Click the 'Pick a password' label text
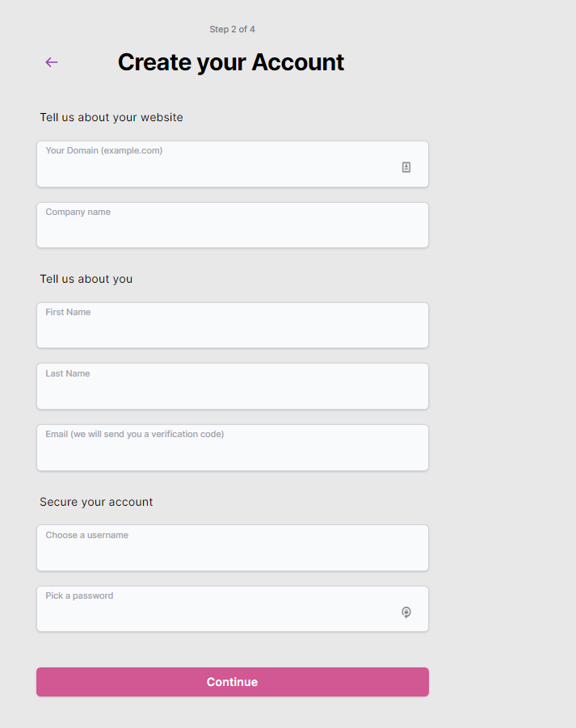The height and width of the screenshot is (728, 576). point(79,595)
